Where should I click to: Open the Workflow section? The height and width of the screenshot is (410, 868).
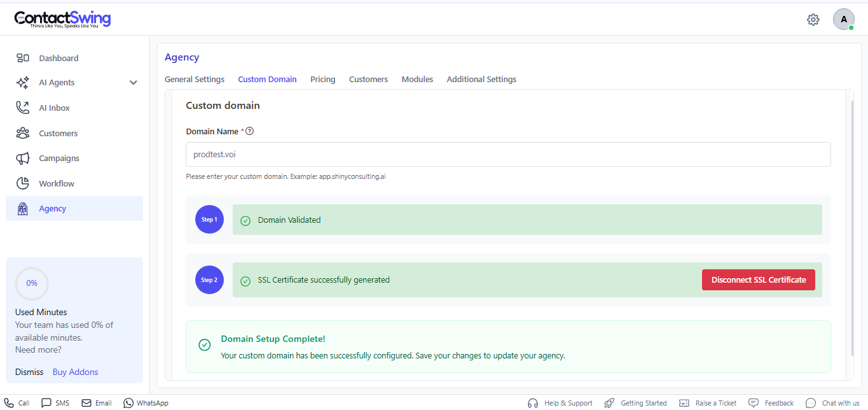[23, 183]
